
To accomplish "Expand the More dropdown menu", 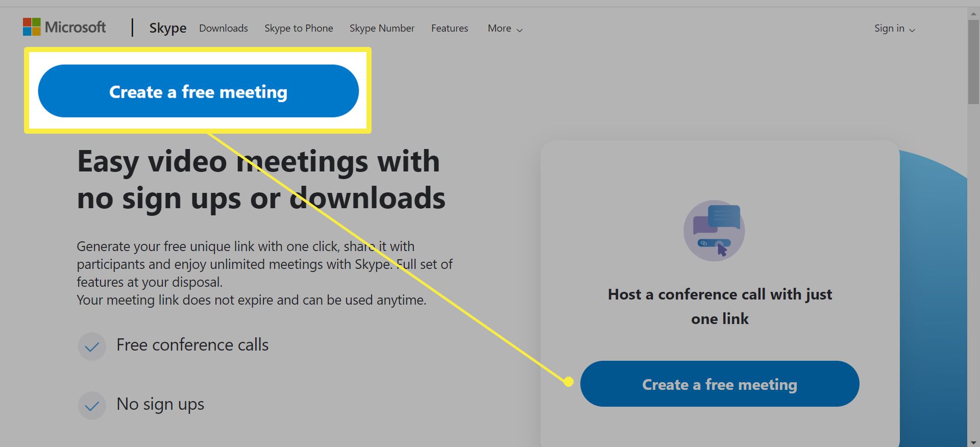I will point(505,29).
